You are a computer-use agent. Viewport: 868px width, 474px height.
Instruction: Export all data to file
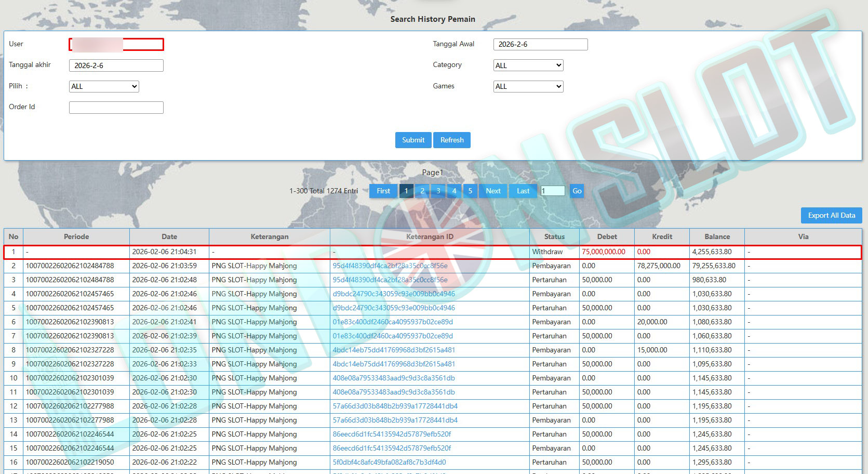pos(831,215)
